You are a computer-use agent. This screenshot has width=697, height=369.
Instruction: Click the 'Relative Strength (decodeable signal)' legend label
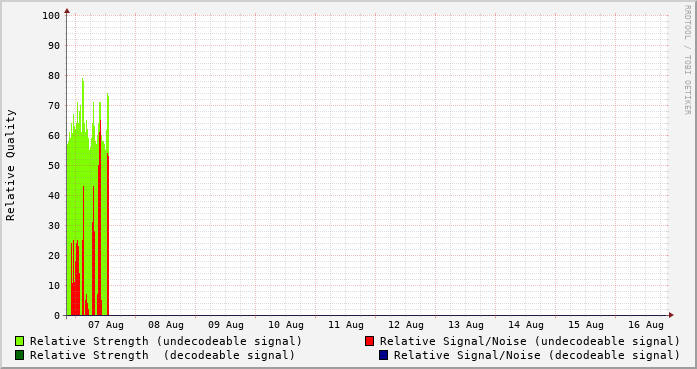coord(162,356)
